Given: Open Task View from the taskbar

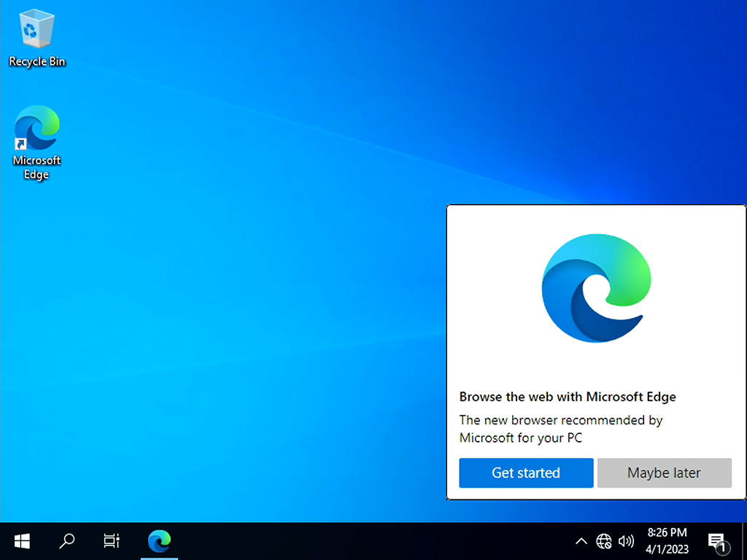Looking at the screenshot, I should (x=112, y=541).
